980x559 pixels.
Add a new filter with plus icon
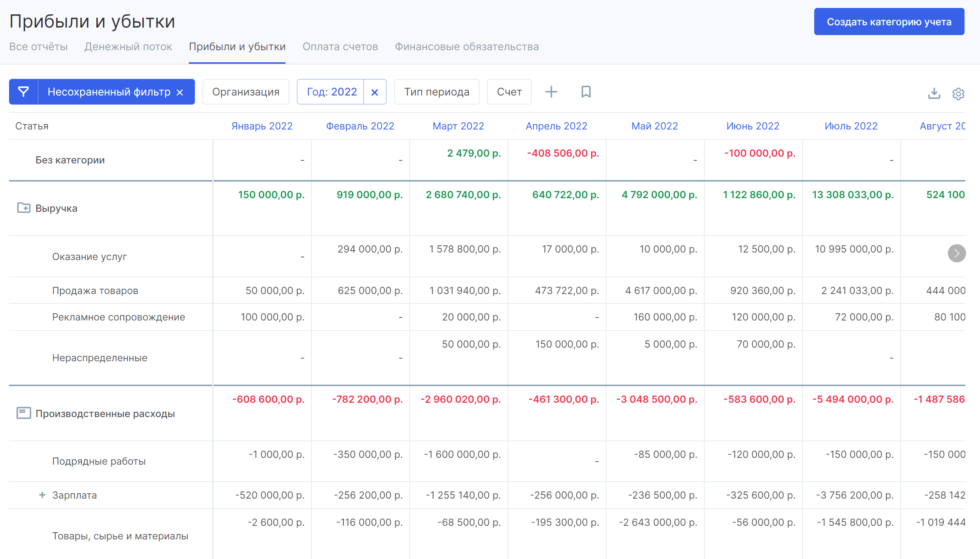tap(551, 92)
